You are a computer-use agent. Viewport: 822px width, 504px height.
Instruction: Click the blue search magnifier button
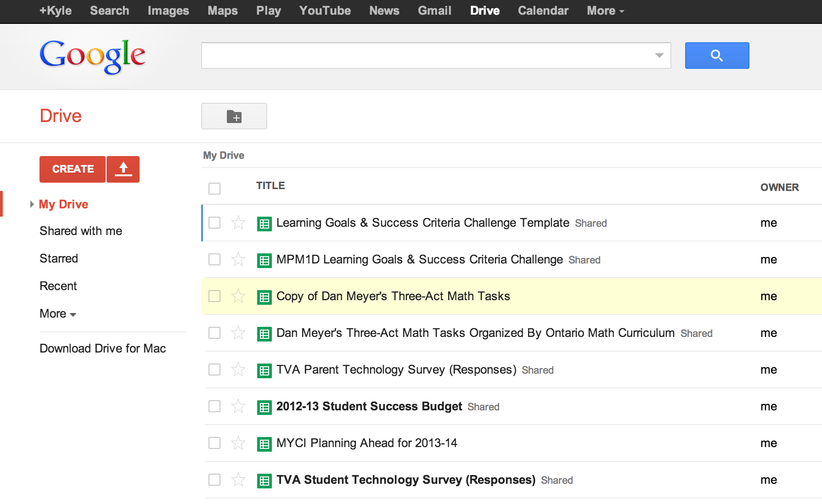[717, 56]
